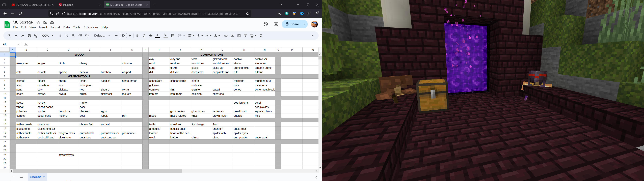Open the Extensions menu
The width and height of the screenshot is (644, 181).
tap(91, 27)
